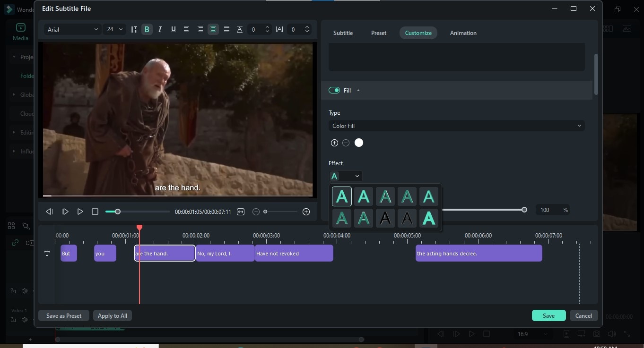Choose the first outlined A effect
Screen dimensions: 644x348
(x=342, y=196)
